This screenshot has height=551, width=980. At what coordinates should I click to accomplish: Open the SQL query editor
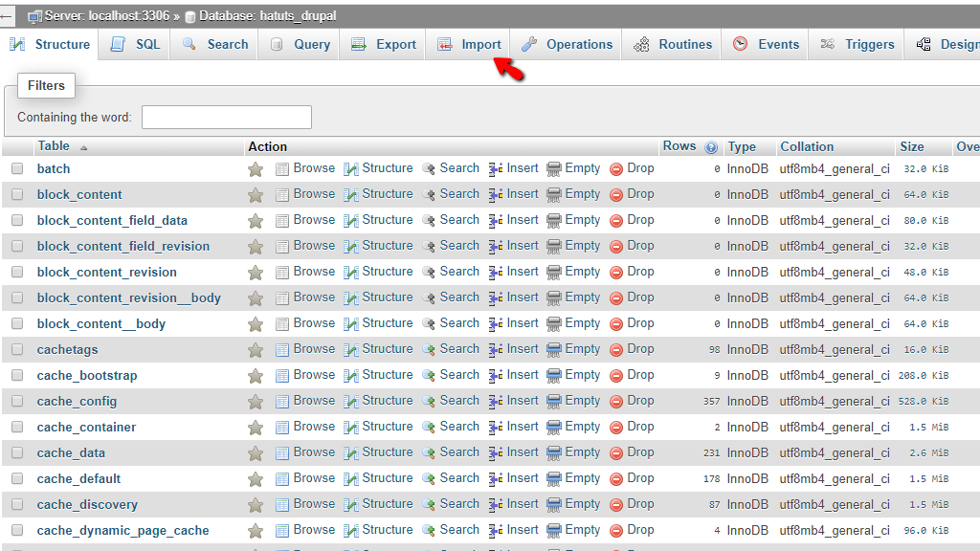133,44
